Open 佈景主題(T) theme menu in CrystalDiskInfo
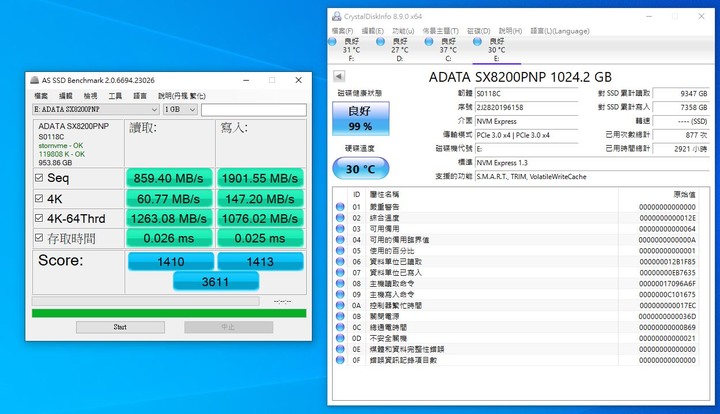The image size is (720, 414). (441, 31)
